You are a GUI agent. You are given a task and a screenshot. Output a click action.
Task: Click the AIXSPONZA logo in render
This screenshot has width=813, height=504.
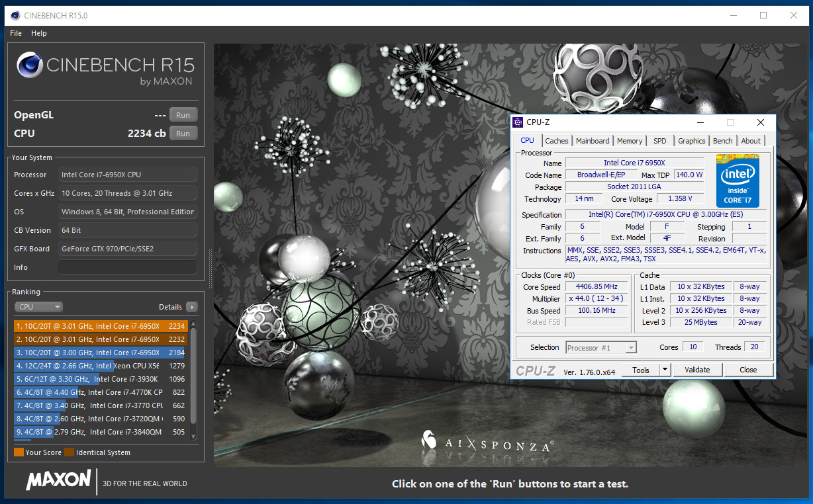487,442
